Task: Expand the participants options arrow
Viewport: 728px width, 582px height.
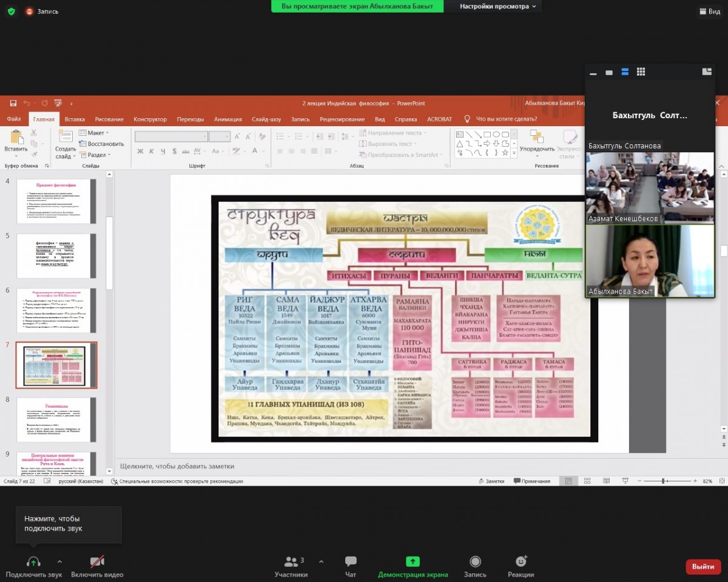Action: coord(321,561)
